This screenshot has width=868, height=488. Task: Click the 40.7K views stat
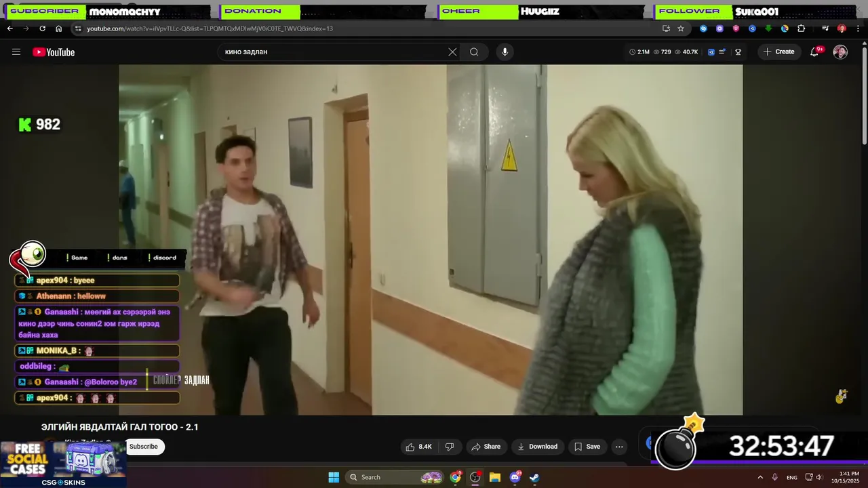click(686, 52)
